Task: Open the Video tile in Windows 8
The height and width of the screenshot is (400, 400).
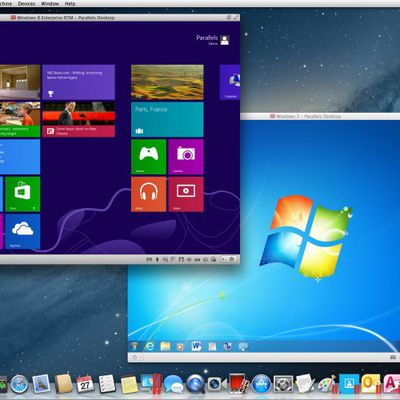Action: tap(186, 194)
